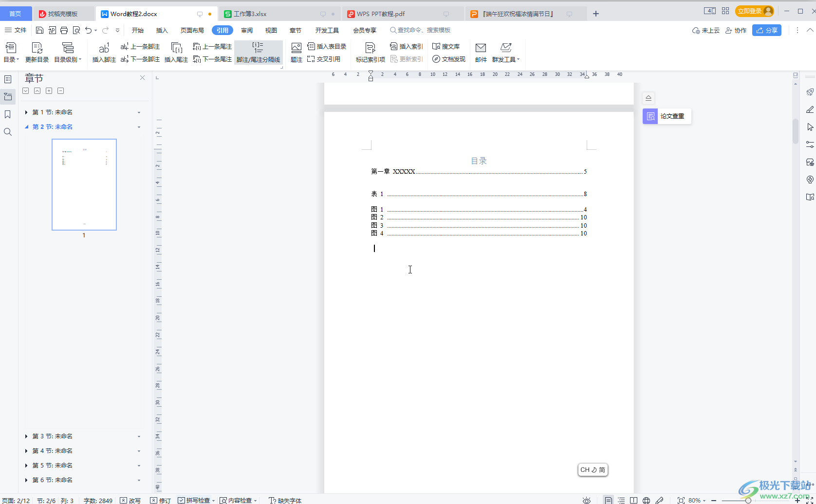Image resolution: width=816 pixels, height=504 pixels.
Task: Click the undo icon
Action: click(x=88, y=30)
